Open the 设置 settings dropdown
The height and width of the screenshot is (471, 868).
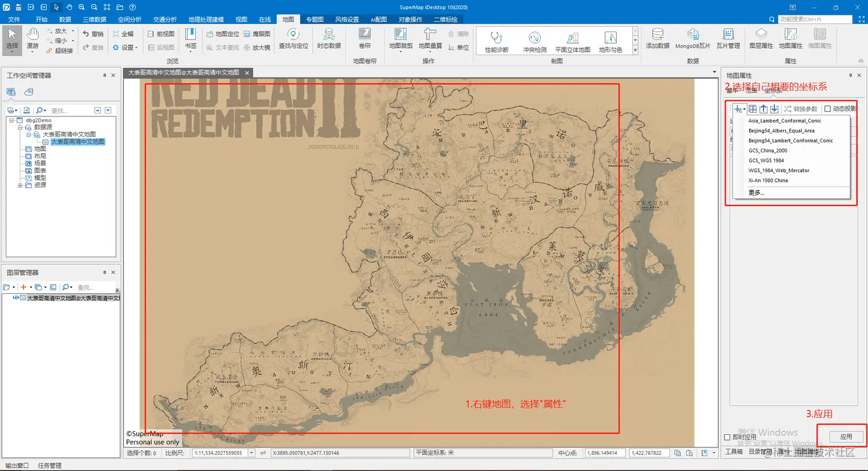tap(125, 48)
